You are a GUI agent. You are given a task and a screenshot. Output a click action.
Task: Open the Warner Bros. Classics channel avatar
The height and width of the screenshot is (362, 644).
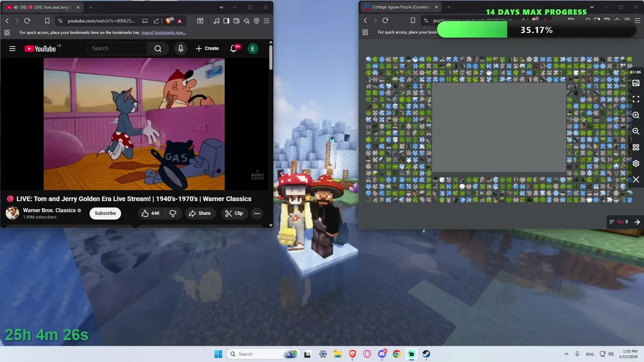pos(12,213)
